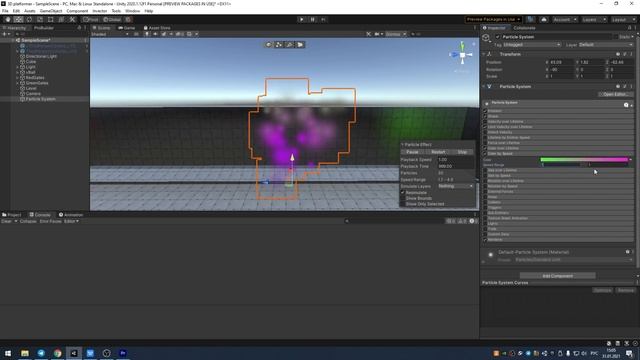Click the Play button
640x360 pixels.
pos(302,19)
